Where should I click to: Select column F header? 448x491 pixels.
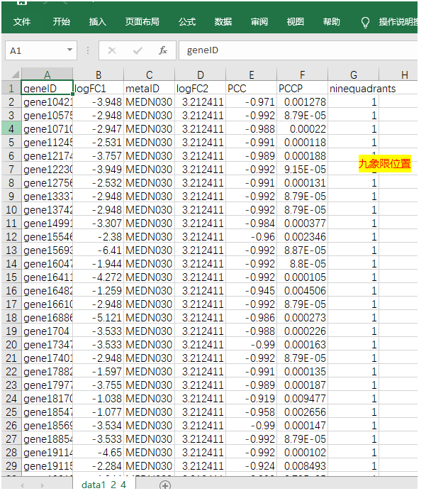click(x=302, y=75)
